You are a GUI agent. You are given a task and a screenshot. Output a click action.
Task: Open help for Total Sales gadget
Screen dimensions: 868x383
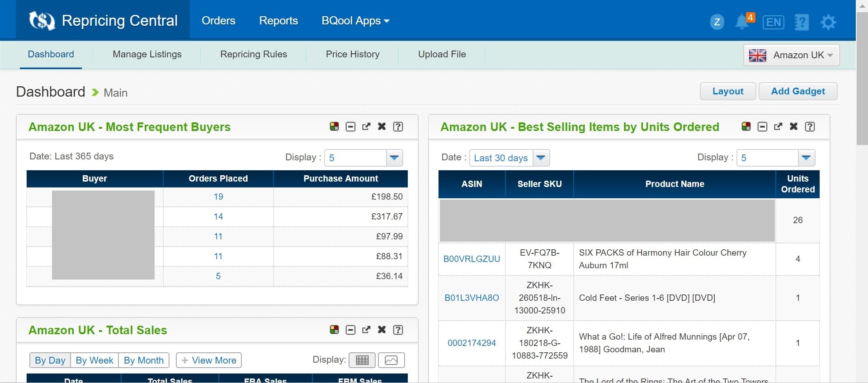tap(398, 330)
